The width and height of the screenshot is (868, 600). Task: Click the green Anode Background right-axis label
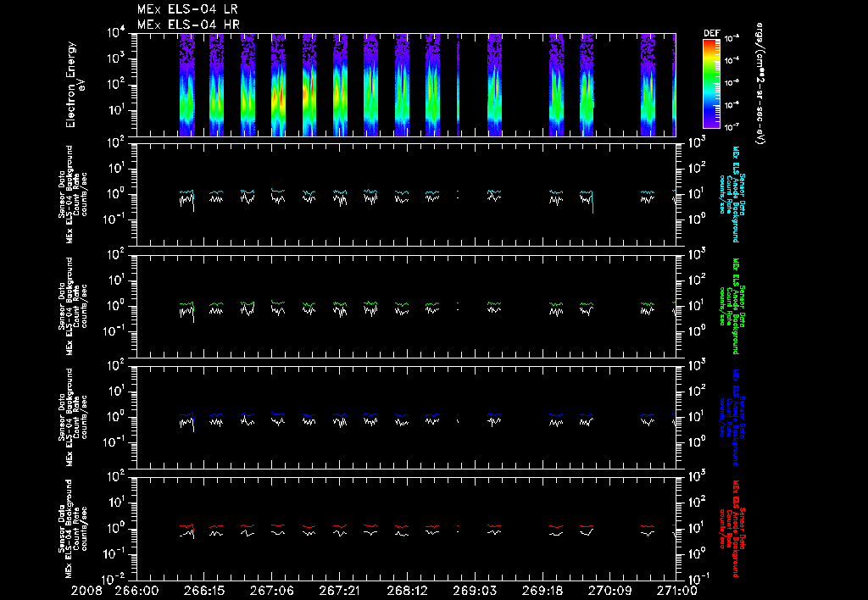click(x=732, y=306)
